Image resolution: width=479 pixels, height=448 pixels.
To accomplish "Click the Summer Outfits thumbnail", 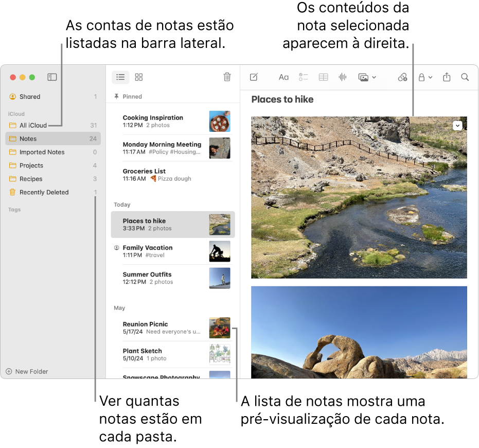I will pos(220,278).
